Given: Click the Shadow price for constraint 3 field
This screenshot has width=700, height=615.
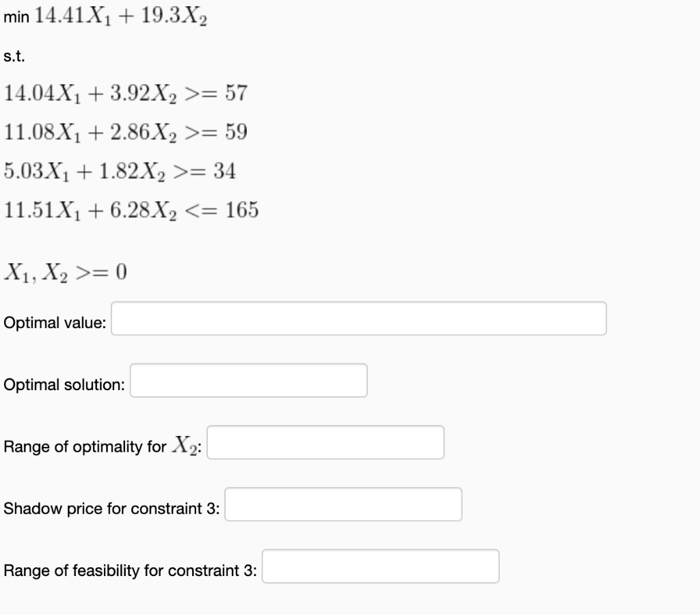Looking at the screenshot, I should tap(344, 504).
